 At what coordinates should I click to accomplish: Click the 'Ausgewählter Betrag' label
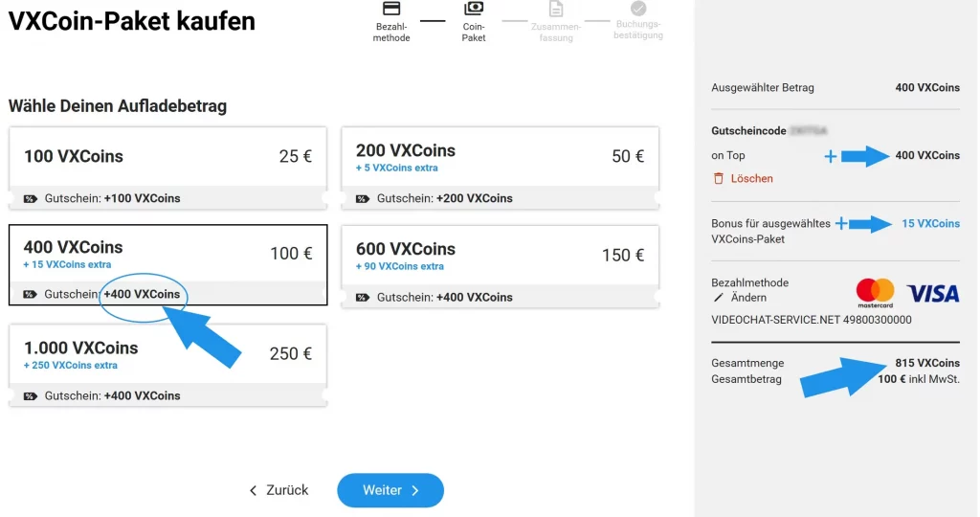[763, 88]
